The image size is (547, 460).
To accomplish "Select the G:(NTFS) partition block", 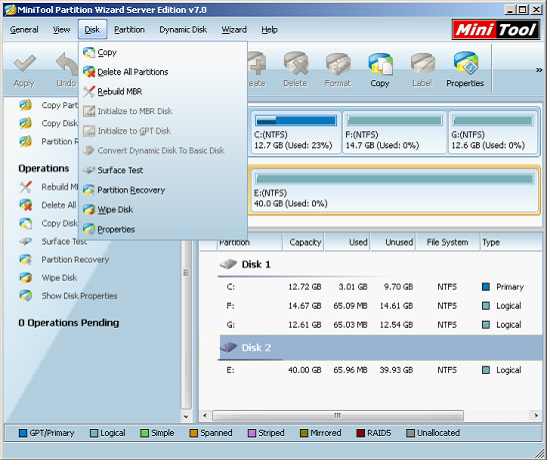I will [493, 132].
